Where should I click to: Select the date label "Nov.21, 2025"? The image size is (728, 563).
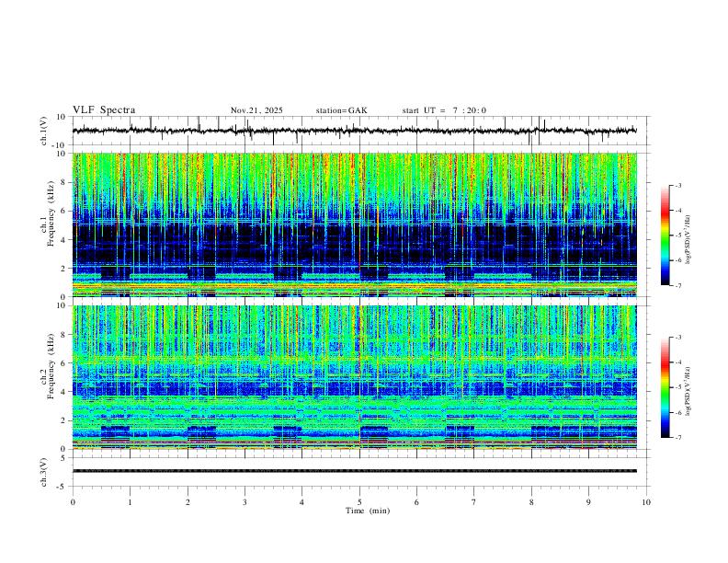pos(256,110)
